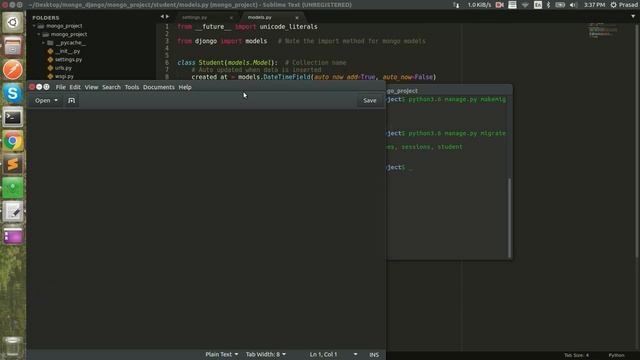Close the settings.py tab
Image resolution: width=640 pixels, height=360 pixels.
(231, 18)
